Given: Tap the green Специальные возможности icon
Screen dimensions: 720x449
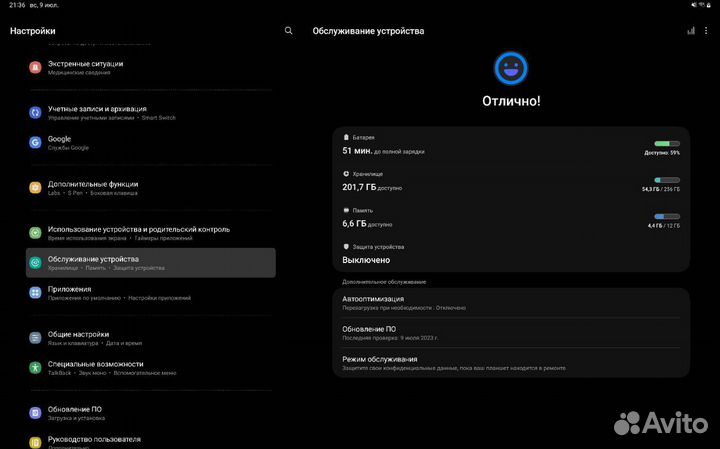Looking at the screenshot, I should pos(35,368).
